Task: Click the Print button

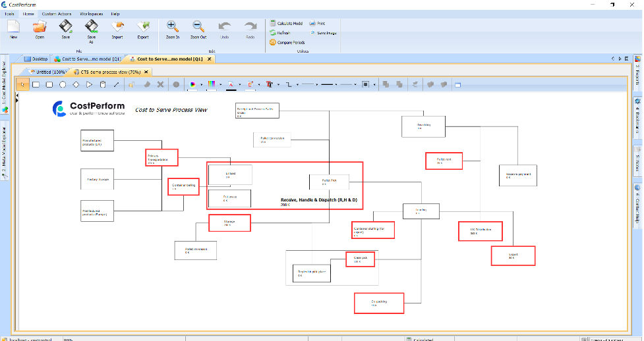Action: (x=317, y=24)
